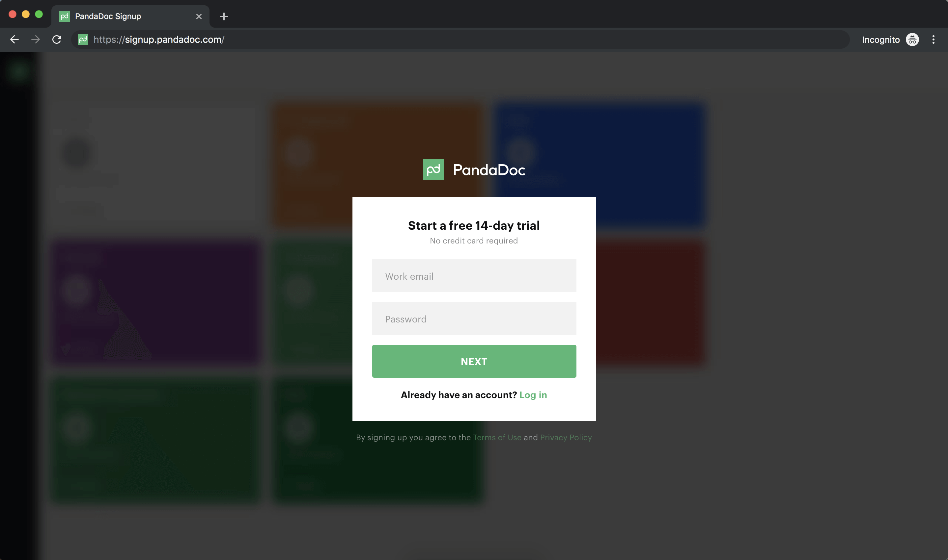This screenshot has width=948, height=560.
Task: Click the Work email field
Action: (x=474, y=276)
